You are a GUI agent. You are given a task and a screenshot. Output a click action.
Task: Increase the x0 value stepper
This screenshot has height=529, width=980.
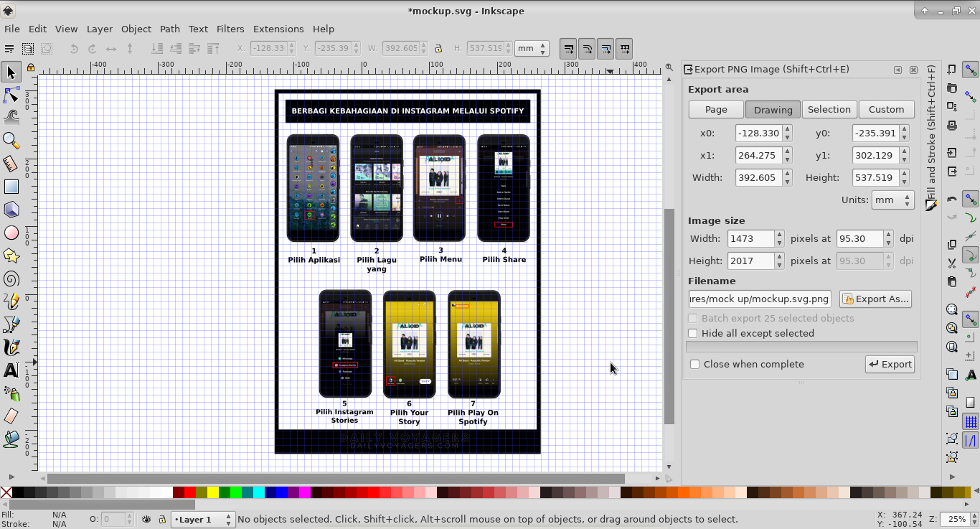(787, 130)
